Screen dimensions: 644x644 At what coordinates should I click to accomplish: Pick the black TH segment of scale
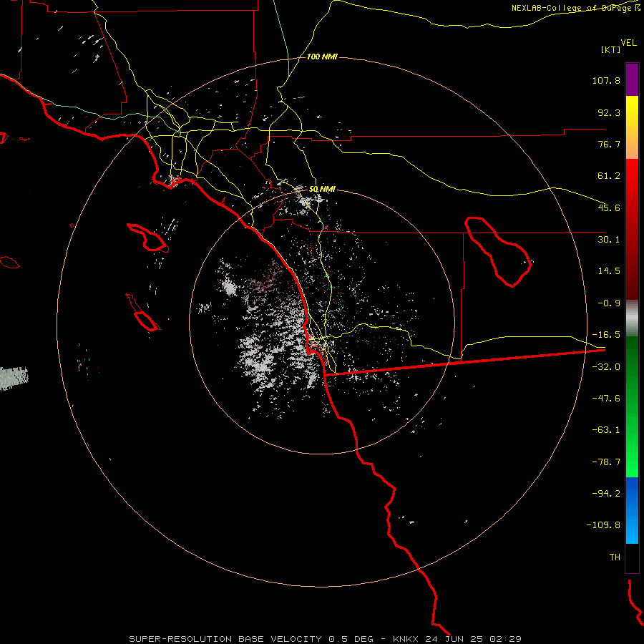(x=632, y=558)
